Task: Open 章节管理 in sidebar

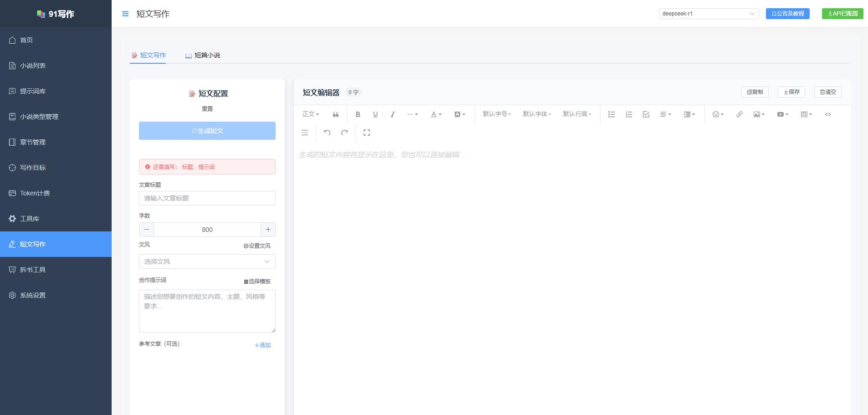Action: (56, 142)
